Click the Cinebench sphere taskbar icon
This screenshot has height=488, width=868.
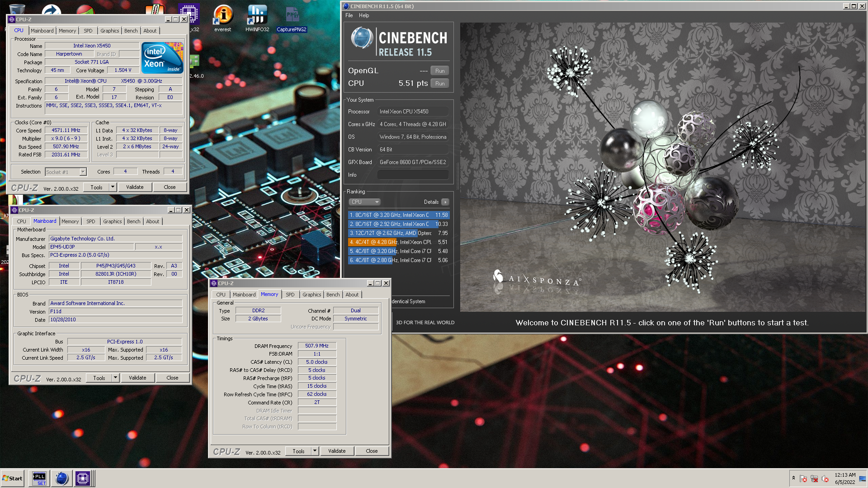[x=61, y=478]
